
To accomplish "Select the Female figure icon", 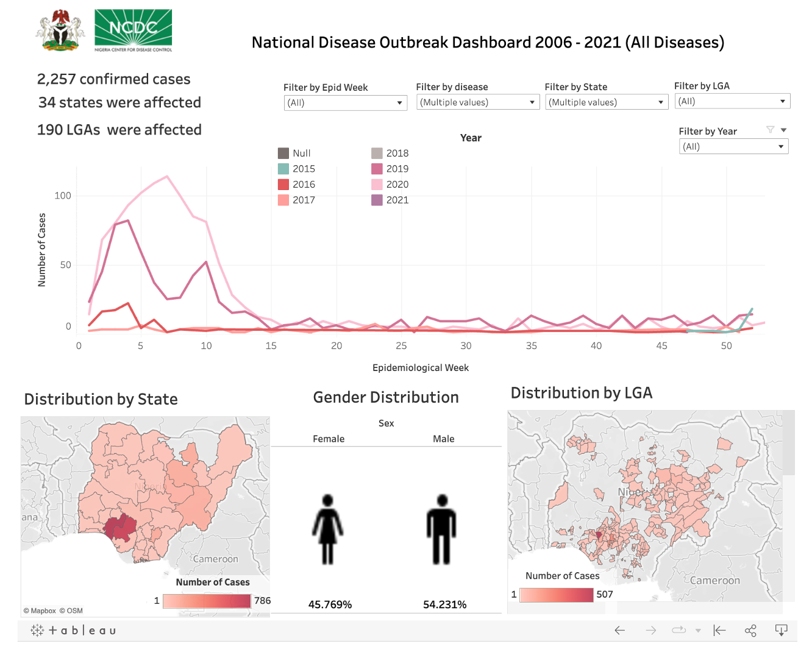I will (328, 529).
